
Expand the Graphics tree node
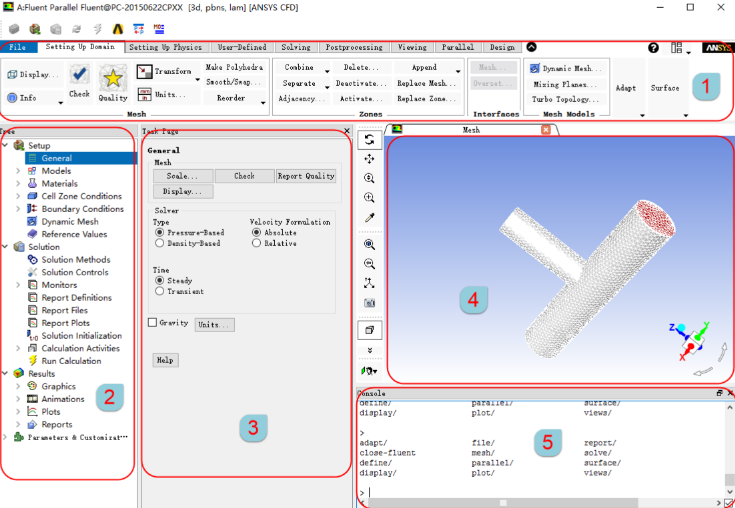18,387
